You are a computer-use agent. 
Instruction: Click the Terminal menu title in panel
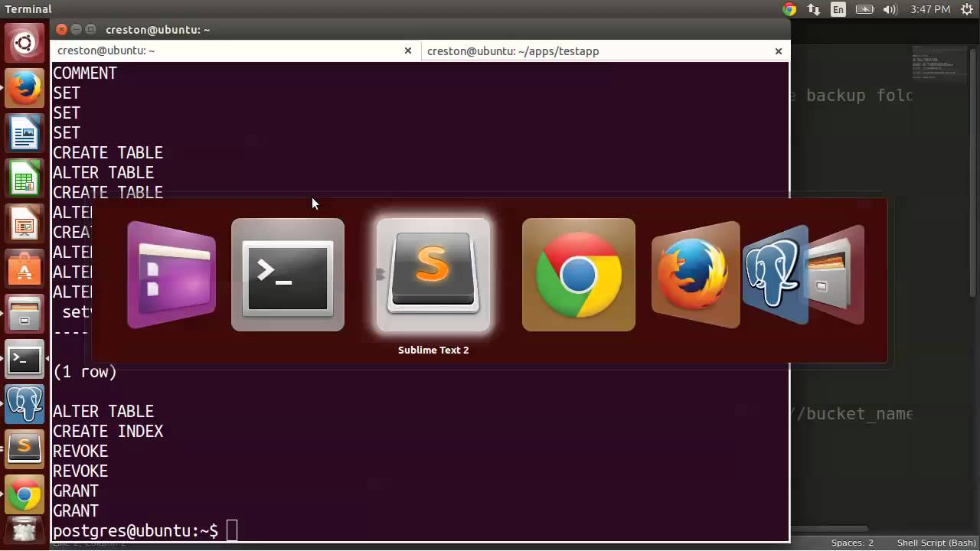tap(28, 9)
